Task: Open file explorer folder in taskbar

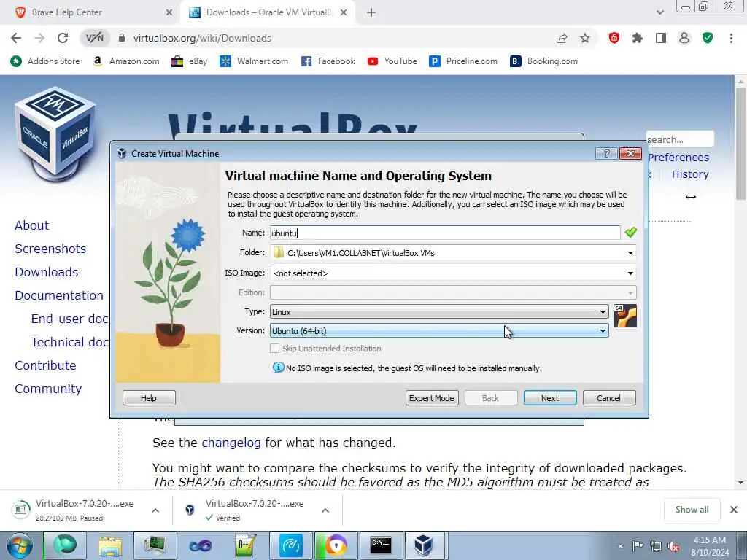Action: coord(111,545)
